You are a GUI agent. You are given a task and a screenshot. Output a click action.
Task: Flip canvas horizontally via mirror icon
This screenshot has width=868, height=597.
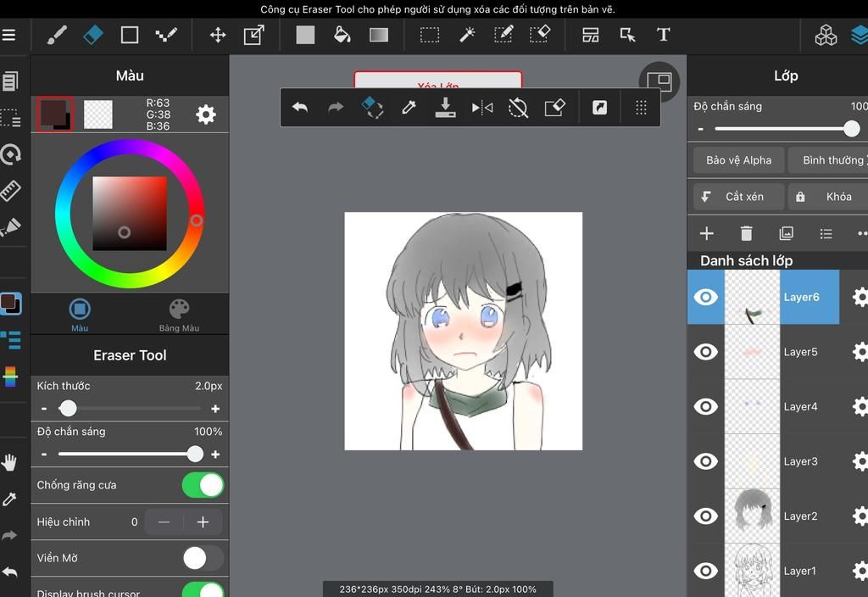482,108
